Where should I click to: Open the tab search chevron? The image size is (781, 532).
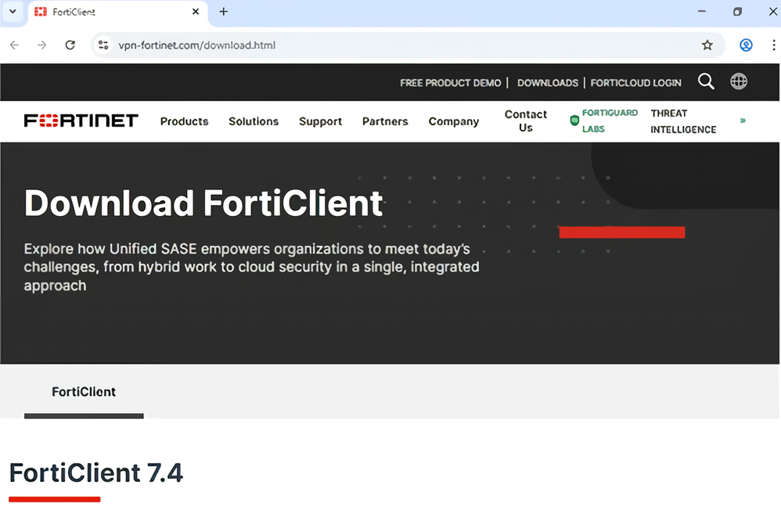[12, 12]
